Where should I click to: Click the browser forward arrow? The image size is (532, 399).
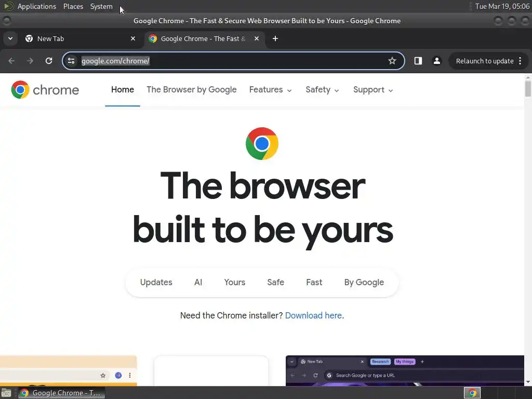[30, 61]
